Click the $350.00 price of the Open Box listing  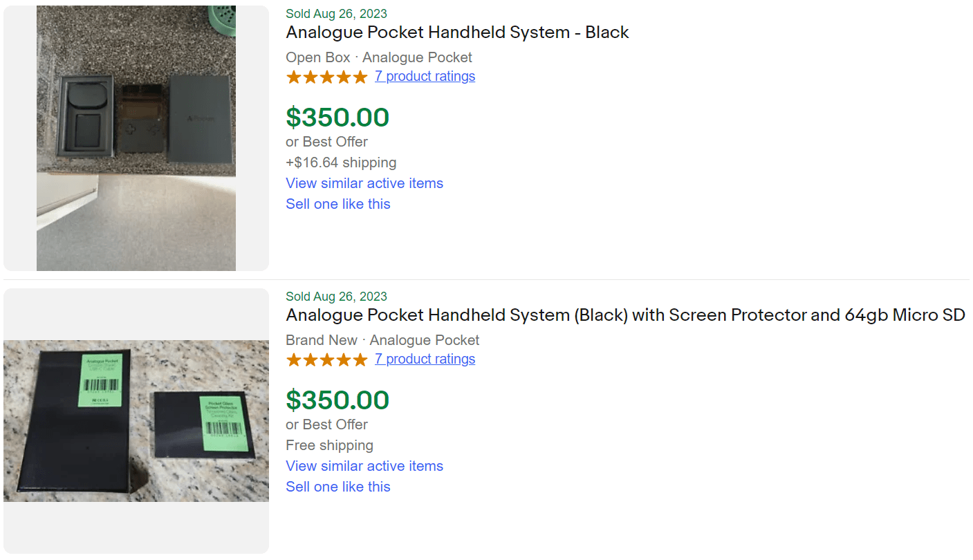[x=337, y=118]
